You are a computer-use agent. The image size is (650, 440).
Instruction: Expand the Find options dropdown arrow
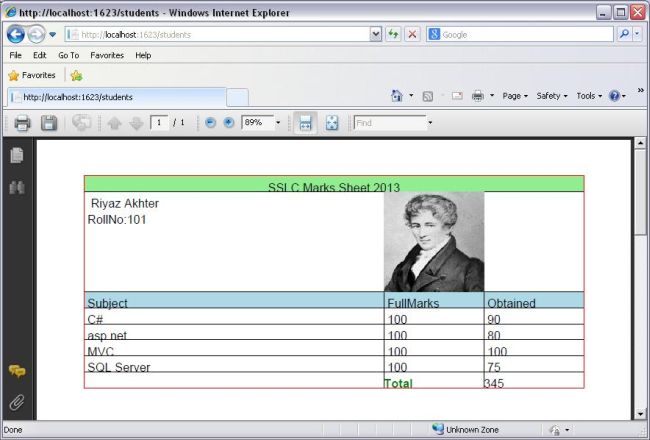(430, 123)
